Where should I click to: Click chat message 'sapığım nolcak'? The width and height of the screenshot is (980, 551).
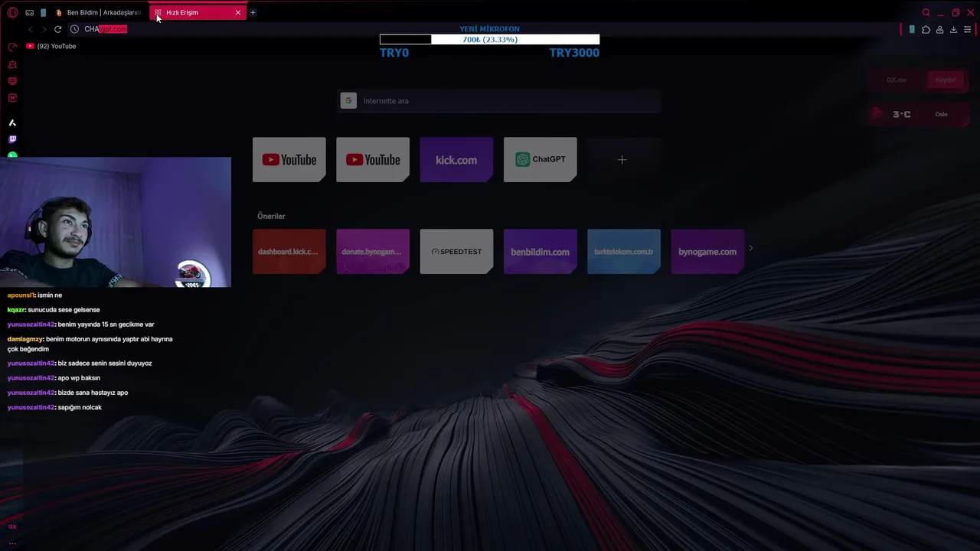[80, 407]
